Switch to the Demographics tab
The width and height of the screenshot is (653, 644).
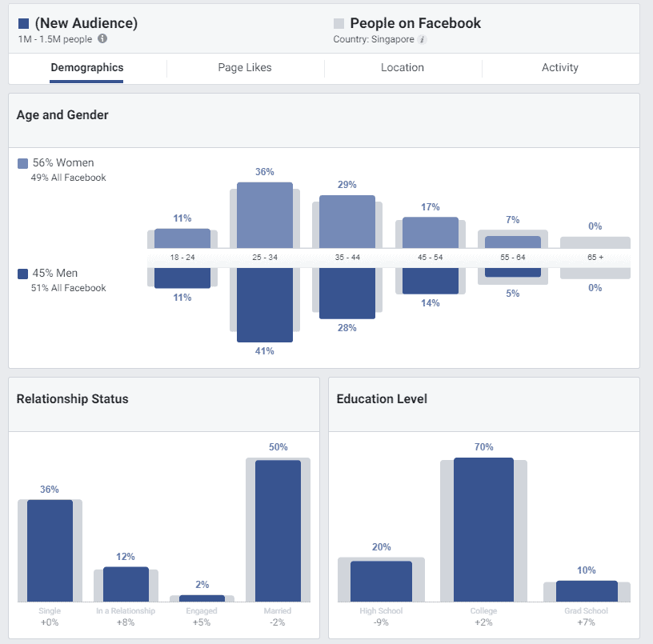[x=86, y=68]
